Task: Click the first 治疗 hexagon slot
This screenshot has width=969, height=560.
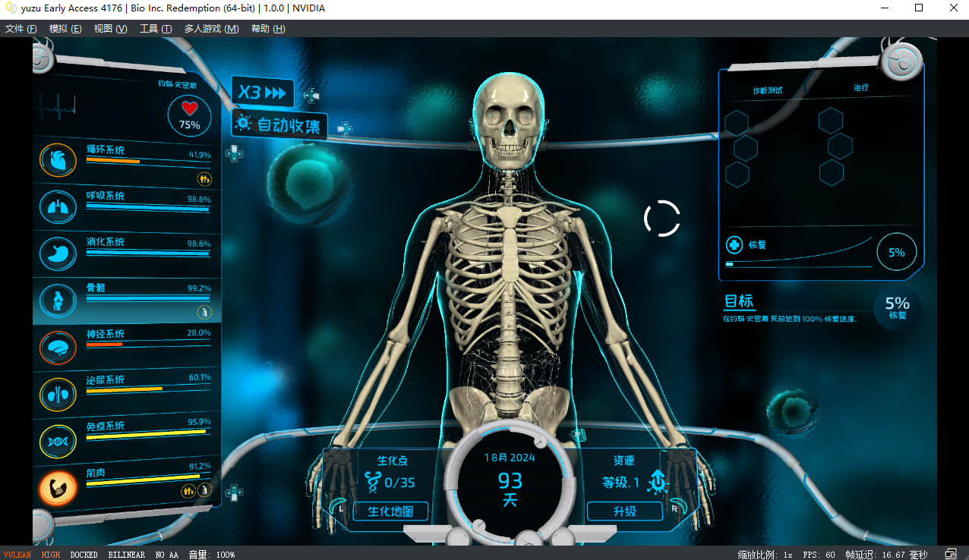Action: click(x=831, y=121)
